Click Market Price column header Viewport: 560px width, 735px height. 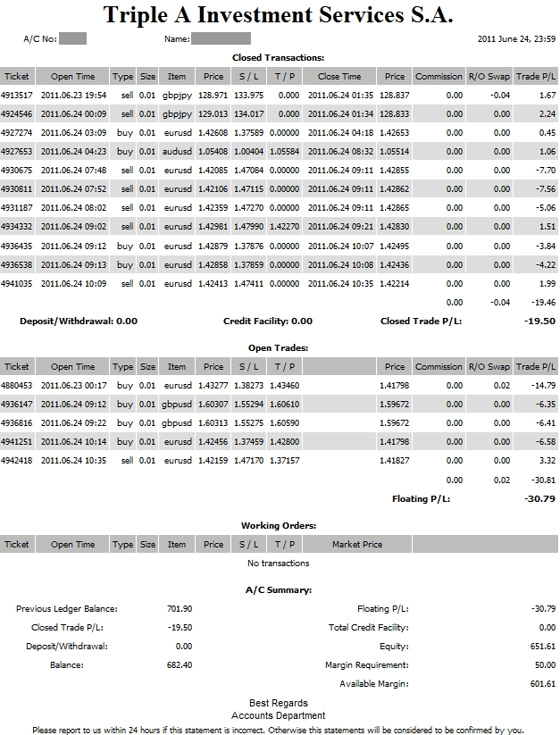[357, 545]
